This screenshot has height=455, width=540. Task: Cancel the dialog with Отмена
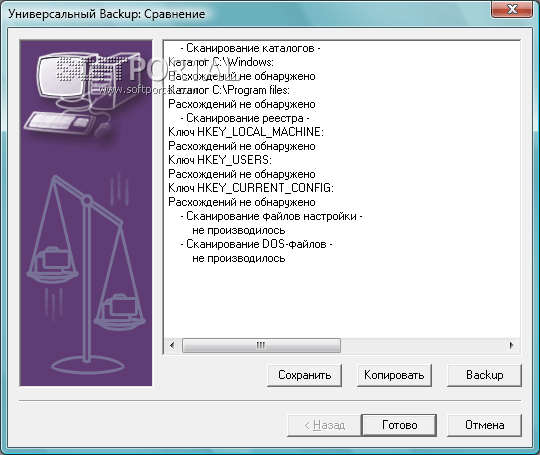484,425
